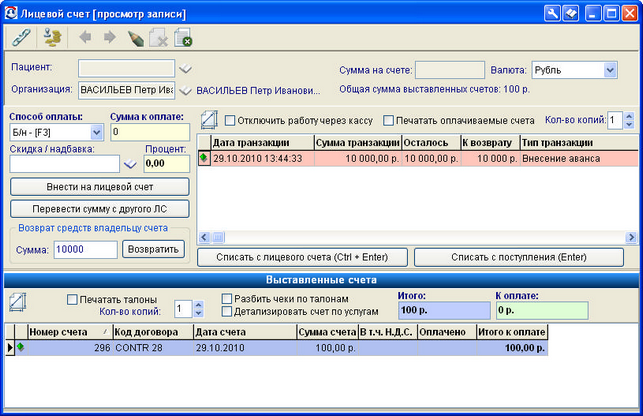The width and height of the screenshot is (643, 416).
Task: Click the blue checkmark beside Скидка / надбавка
Action: coord(130,164)
